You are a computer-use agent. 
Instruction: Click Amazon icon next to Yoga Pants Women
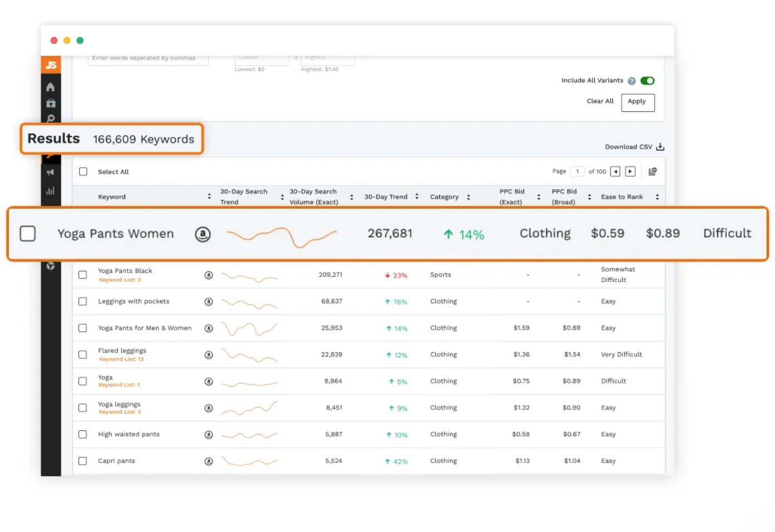click(203, 234)
